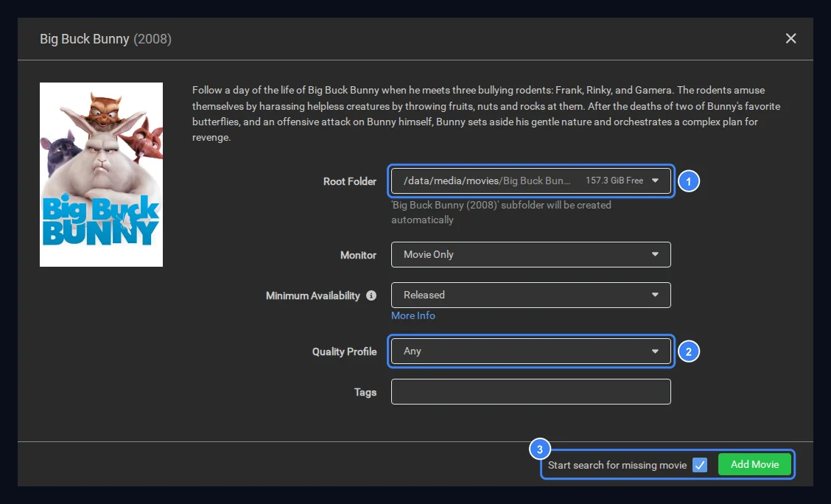This screenshot has width=831, height=504.
Task: Click the Minimum Availability info icon
Action: [371, 295]
